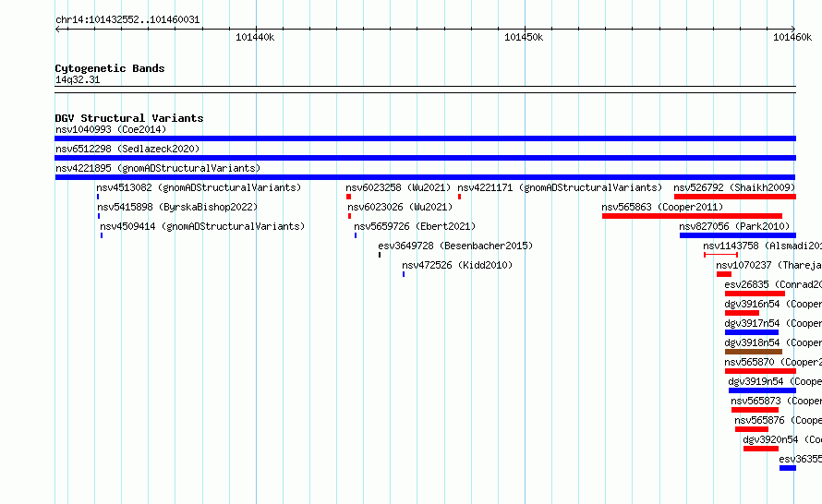This screenshot has width=822, height=504.
Task: Open the nsv4513082 variant label
Action: coord(199,187)
